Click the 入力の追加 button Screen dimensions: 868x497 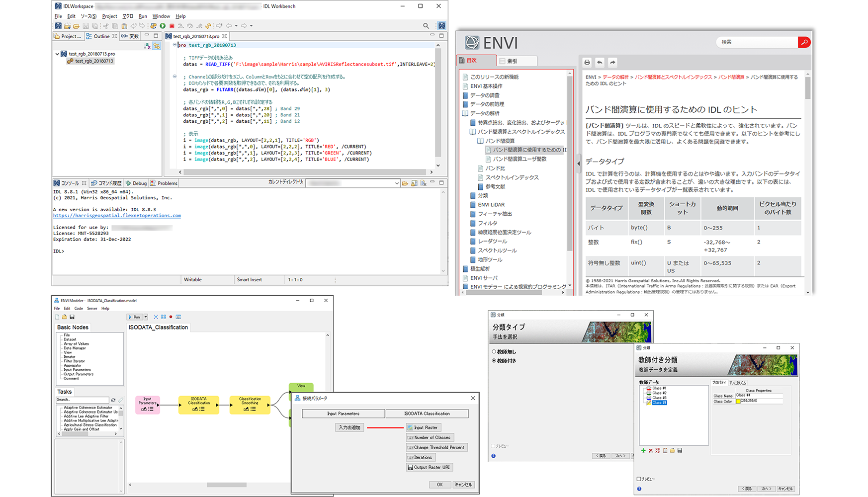point(349,427)
